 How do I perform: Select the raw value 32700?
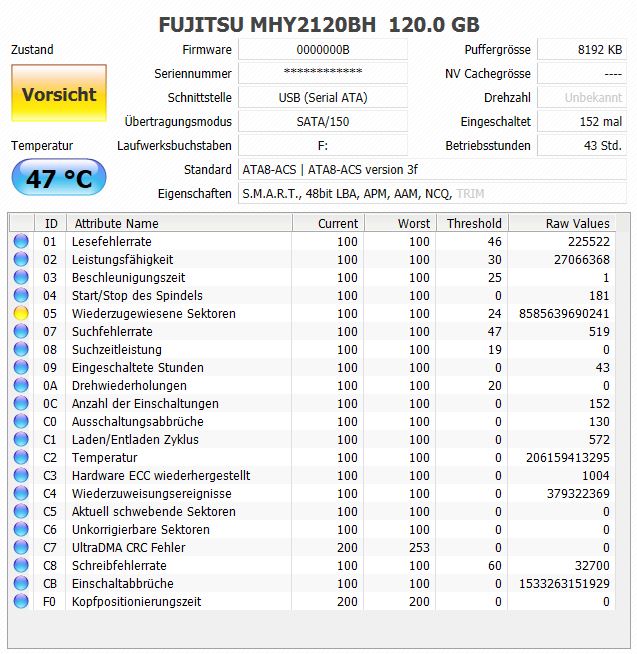point(592,565)
